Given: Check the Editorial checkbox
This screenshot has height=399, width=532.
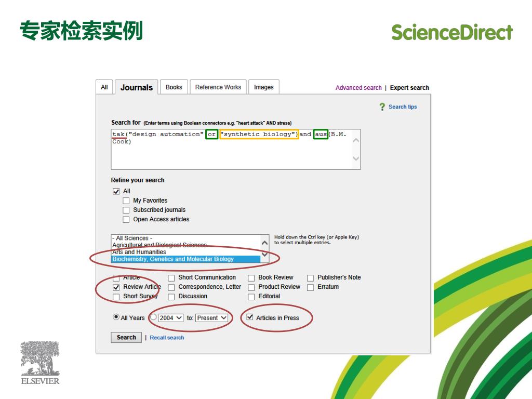Looking at the screenshot, I should [251, 297].
